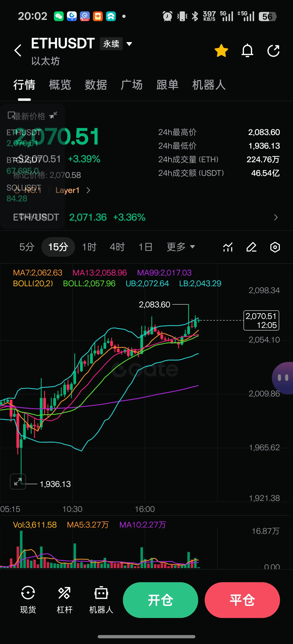The image size is (293, 644).
Task: Select the 4时 timeframe
Action: pyautogui.click(x=117, y=247)
